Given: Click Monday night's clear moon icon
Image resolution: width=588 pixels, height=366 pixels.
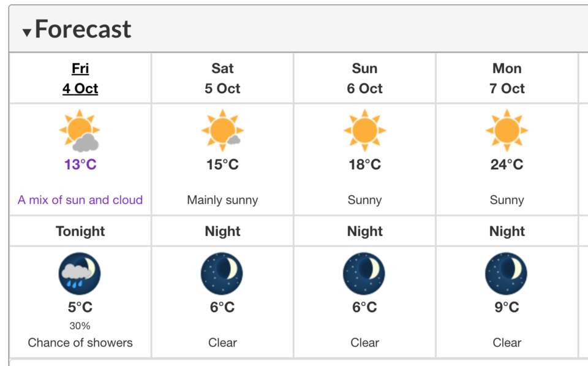Looking at the screenshot, I should pyautogui.click(x=507, y=273).
